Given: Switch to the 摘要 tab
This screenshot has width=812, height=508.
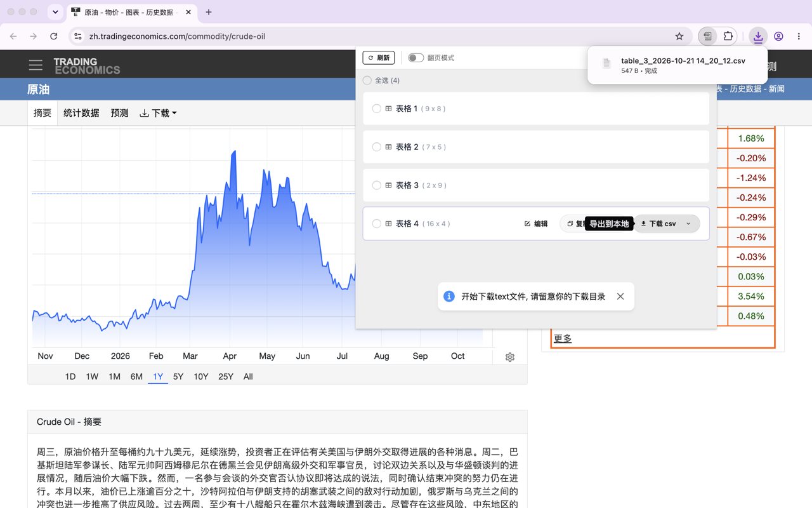Looking at the screenshot, I should point(43,113).
